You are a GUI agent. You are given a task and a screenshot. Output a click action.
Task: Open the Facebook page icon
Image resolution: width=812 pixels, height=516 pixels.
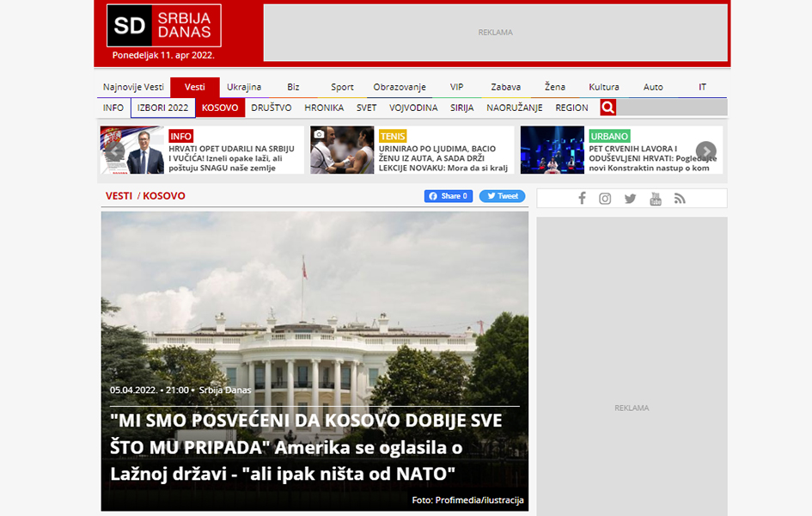pos(582,198)
